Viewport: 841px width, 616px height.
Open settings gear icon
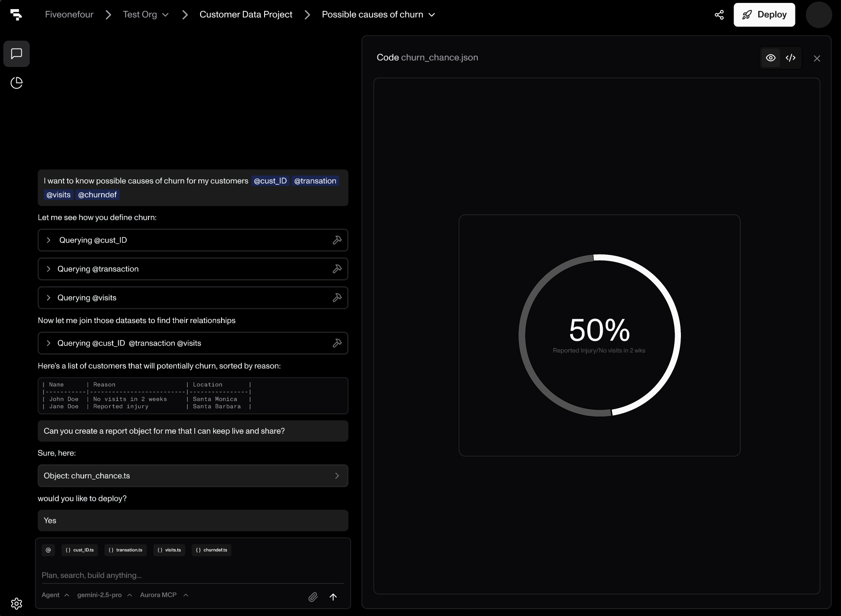click(17, 603)
